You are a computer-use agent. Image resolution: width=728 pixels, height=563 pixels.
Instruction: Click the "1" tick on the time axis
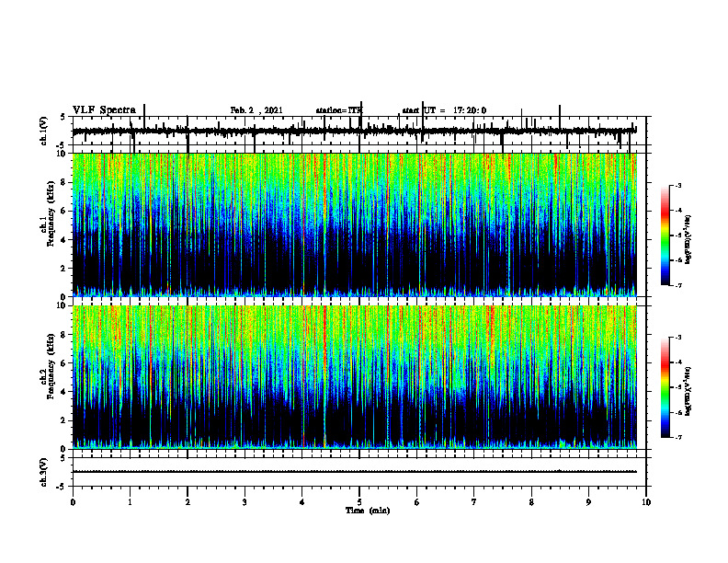(130, 502)
